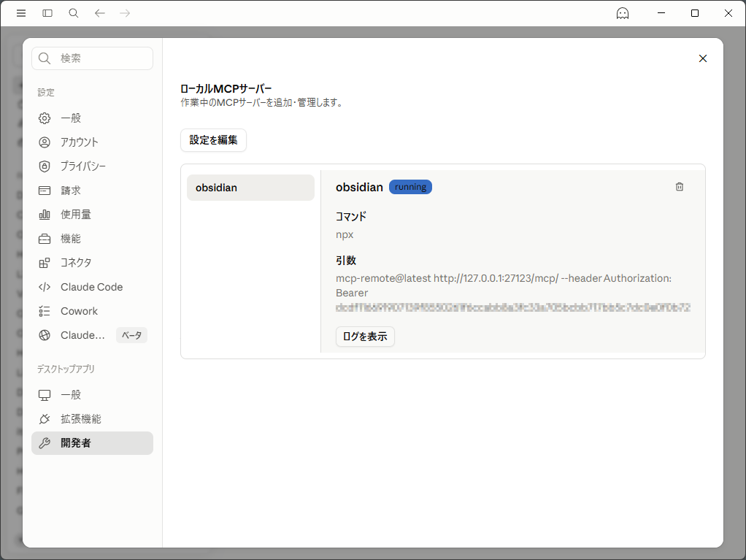The width and height of the screenshot is (746, 560).
Task: Click the card icon beside 請求
Action: click(x=45, y=191)
